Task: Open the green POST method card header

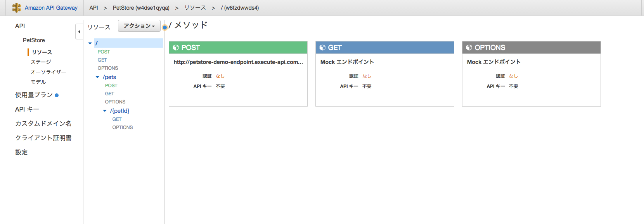Action: (238, 48)
